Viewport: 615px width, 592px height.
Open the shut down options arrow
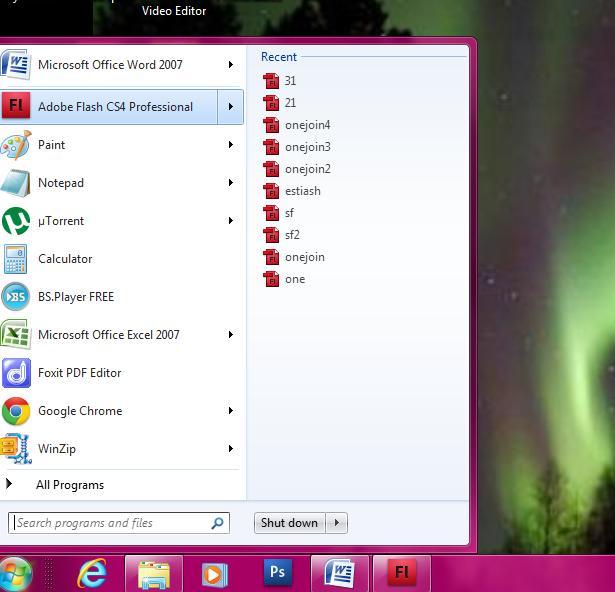[337, 523]
